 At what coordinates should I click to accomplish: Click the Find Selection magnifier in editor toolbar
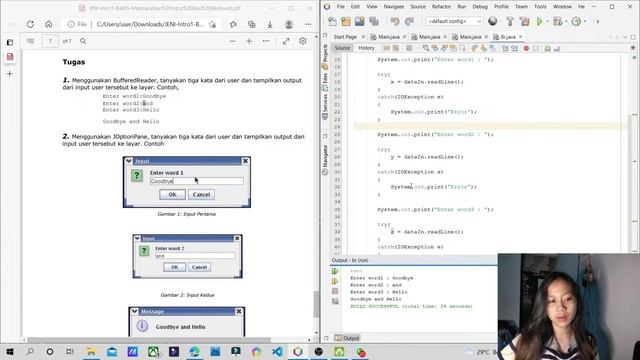point(426,48)
